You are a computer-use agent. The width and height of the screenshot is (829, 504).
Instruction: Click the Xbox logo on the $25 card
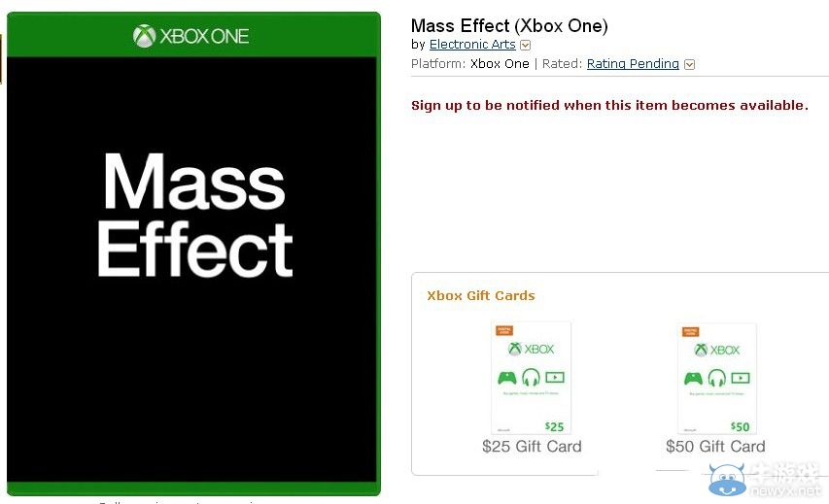tap(531, 350)
